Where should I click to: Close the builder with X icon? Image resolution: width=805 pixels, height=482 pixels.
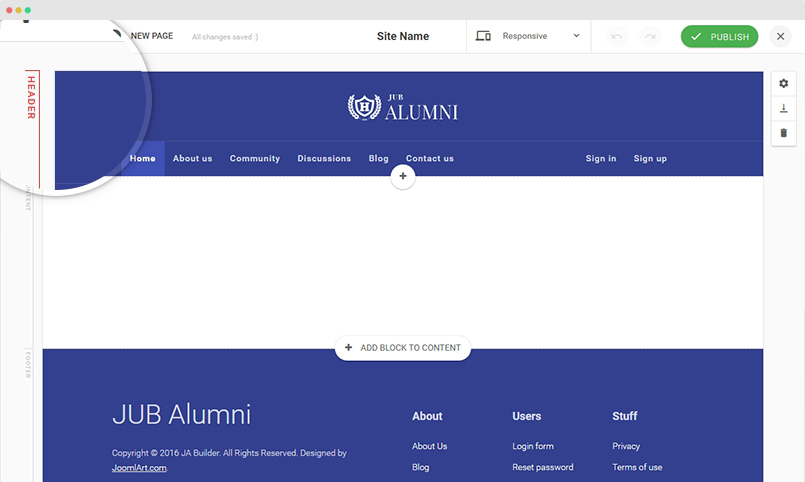tap(782, 37)
